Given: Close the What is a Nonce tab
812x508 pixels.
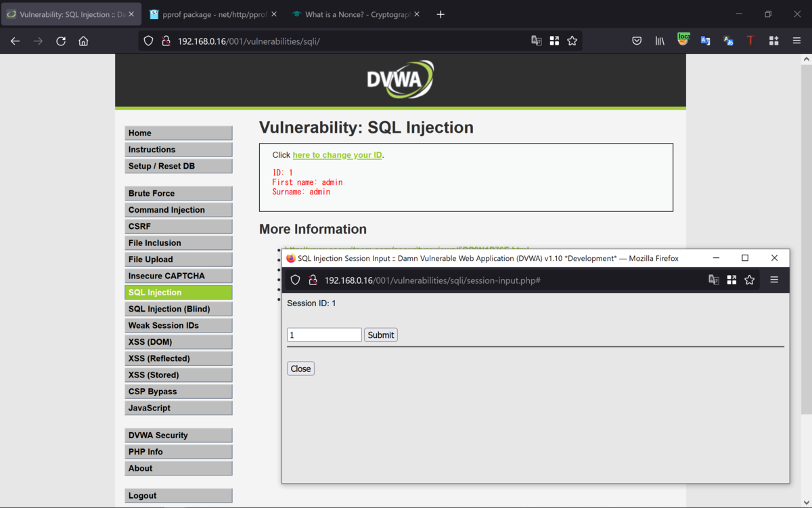Looking at the screenshot, I should pos(417,14).
